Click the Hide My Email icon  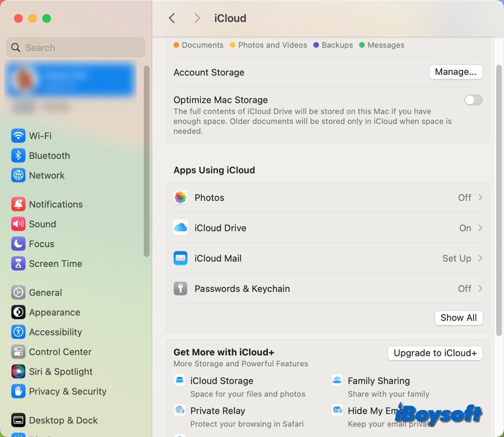point(337,410)
